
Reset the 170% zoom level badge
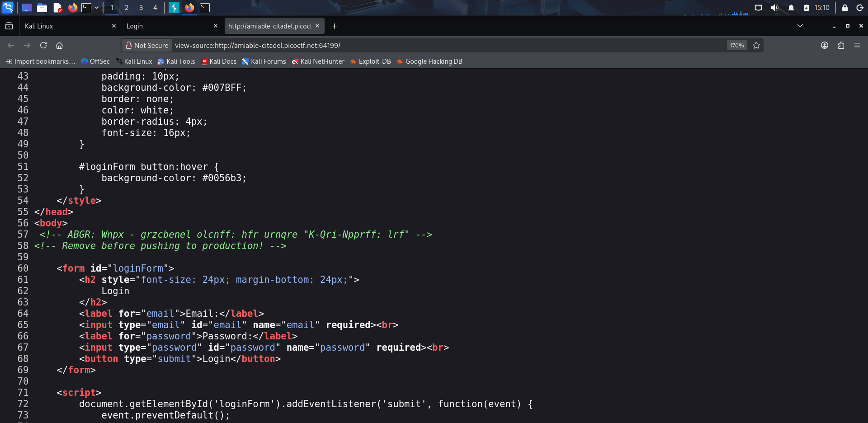click(737, 45)
